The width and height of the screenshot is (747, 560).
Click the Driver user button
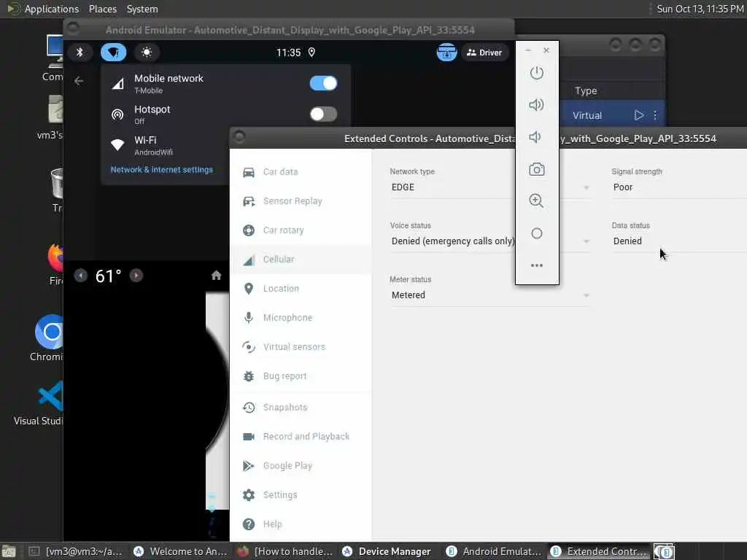point(484,52)
